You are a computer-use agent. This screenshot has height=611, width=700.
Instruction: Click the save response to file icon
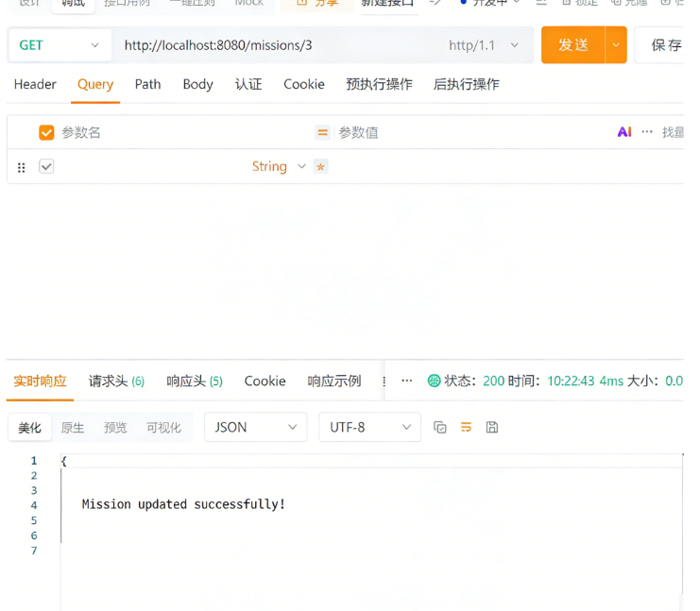pos(492,427)
